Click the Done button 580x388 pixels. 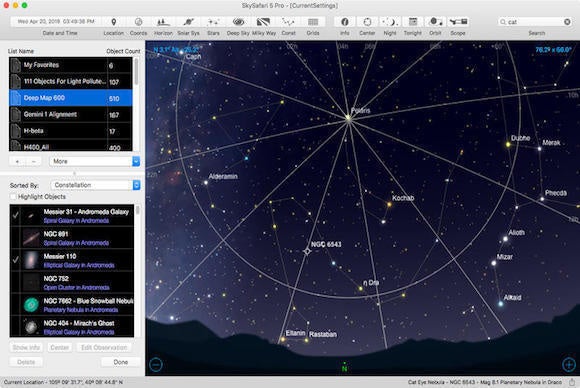pos(121,362)
